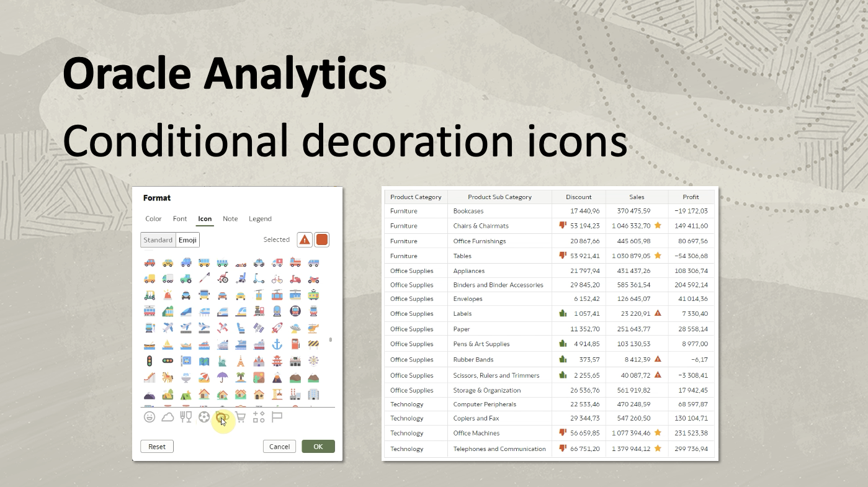This screenshot has width=868, height=487.
Task: Confirm icon selection with OK
Action: click(x=318, y=446)
